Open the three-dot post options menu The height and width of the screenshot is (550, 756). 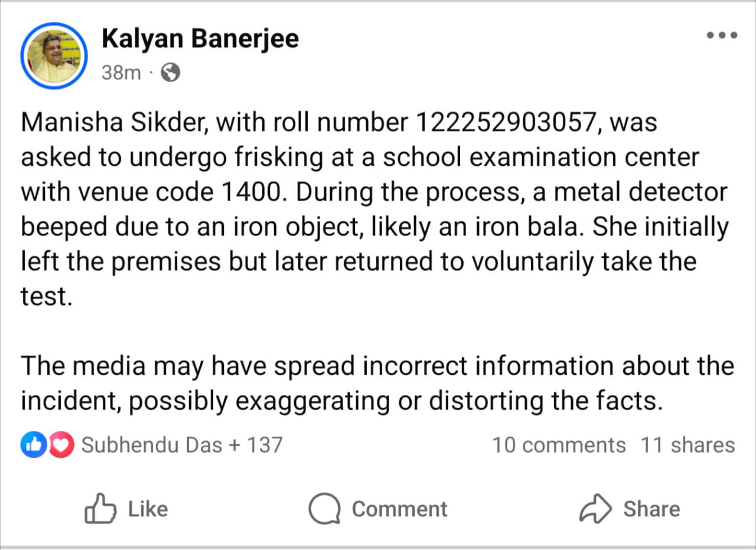[x=722, y=35]
